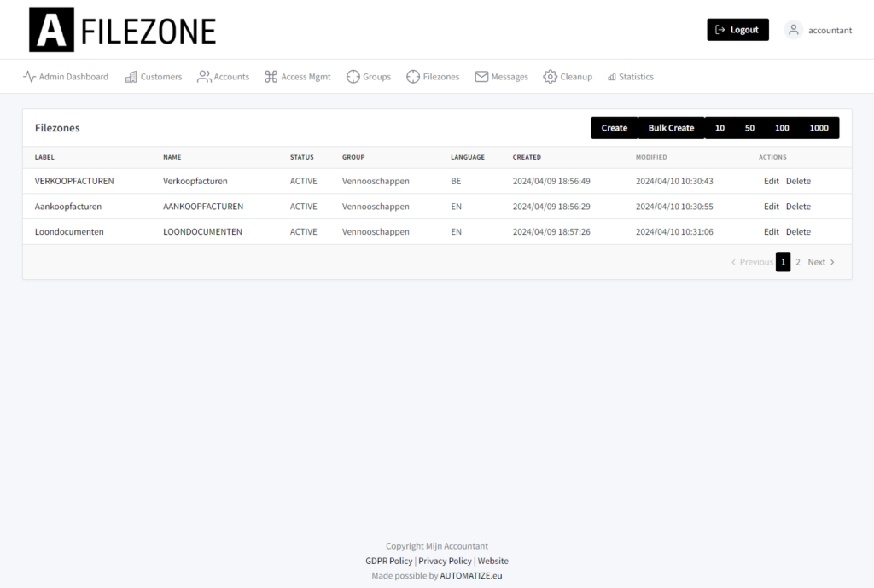Show 10 rows per page
The image size is (874, 588).
point(720,128)
